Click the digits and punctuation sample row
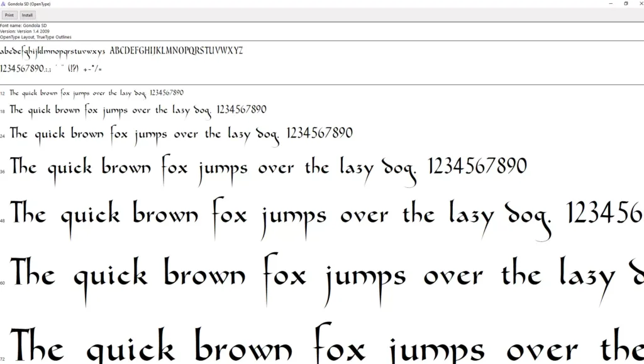The height and width of the screenshot is (364, 644). click(x=51, y=69)
